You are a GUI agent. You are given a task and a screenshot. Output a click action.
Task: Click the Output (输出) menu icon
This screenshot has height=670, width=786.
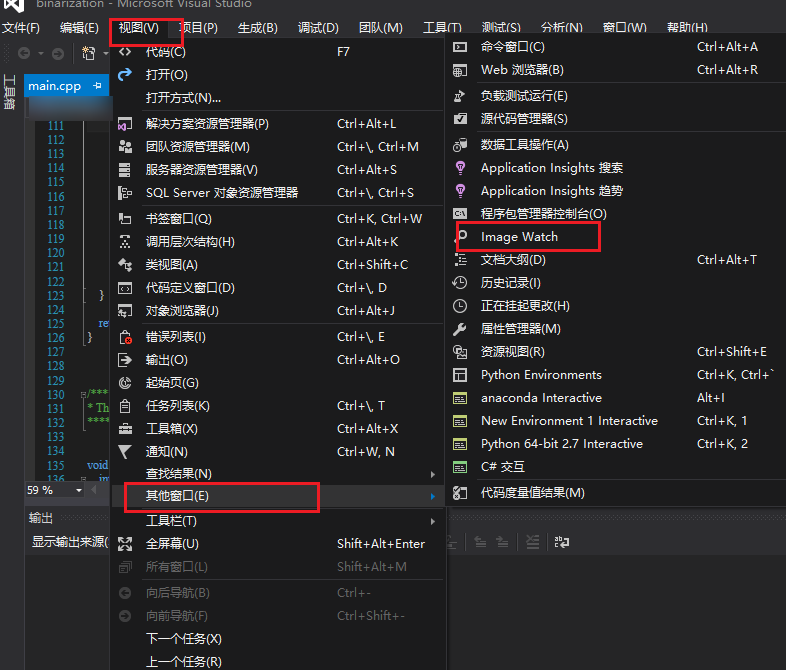[x=125, y=360]
